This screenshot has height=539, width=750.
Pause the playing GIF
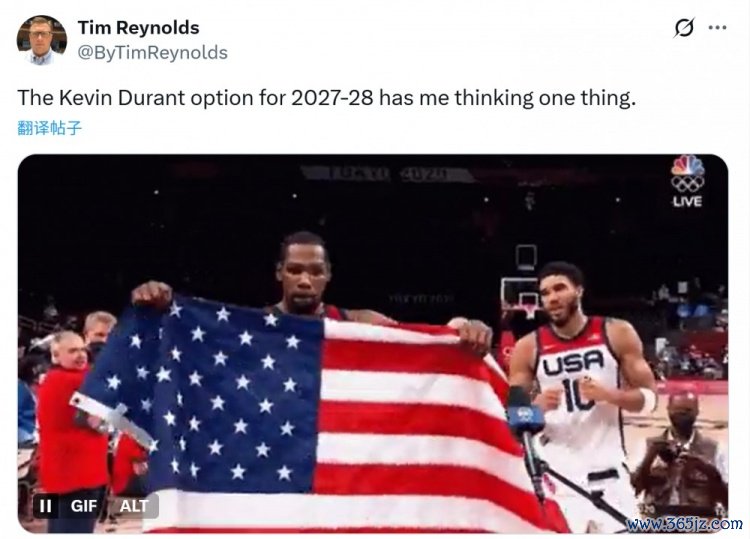tap(46, 506)
